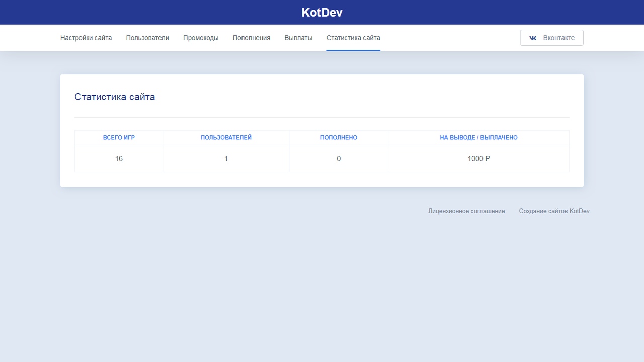Go to the Пользователи section
This screenshot has height=362, width=644.
coord(147,38)
